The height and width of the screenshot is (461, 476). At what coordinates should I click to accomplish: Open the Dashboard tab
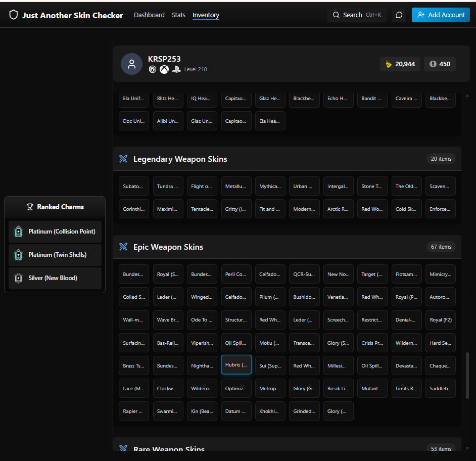pos(149,15)
